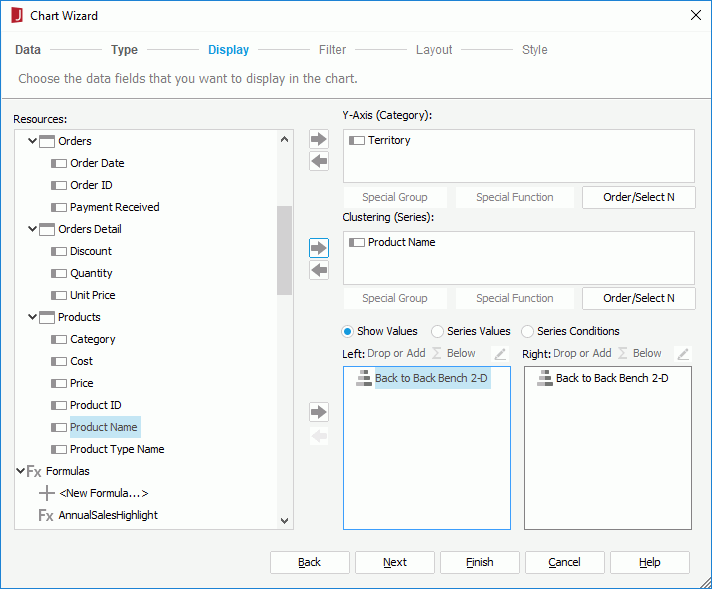
Task: Click the Product Name icon in Clustering box
Action: [x=357, y=243]
